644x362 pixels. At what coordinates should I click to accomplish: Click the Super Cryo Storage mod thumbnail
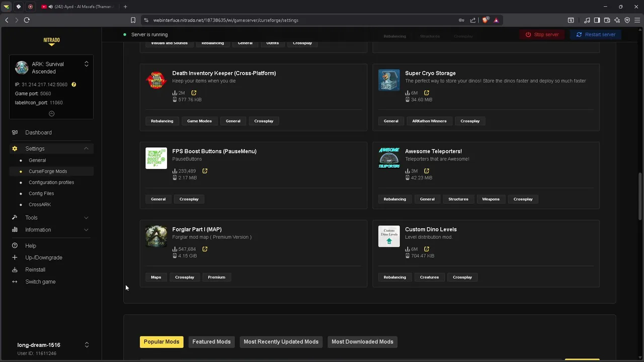389,80
